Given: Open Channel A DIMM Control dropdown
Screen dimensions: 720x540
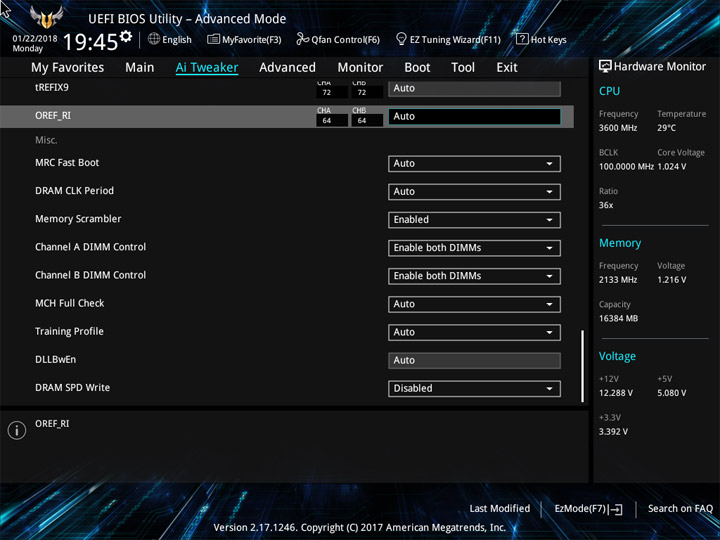Looking at the screenshot, I should pos(474,248).
